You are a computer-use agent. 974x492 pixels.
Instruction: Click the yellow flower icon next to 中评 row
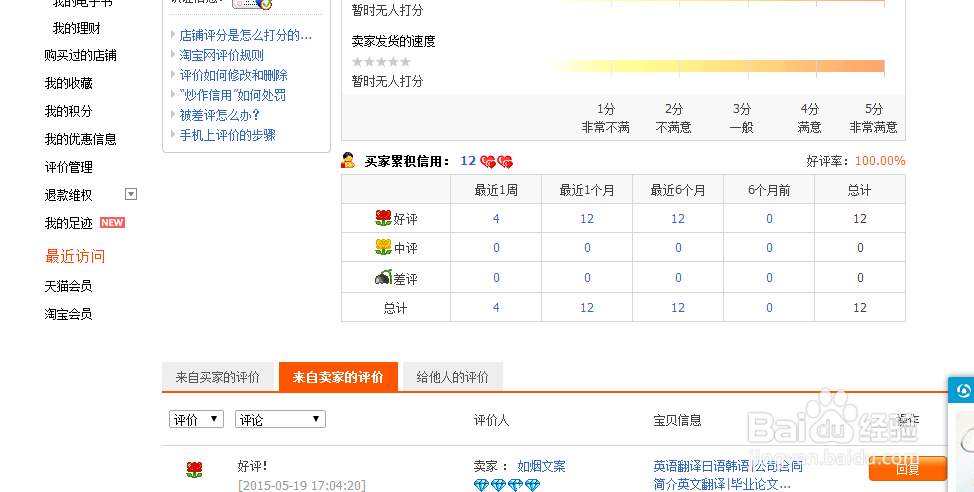pyautogui.click(x=383, y=247)
